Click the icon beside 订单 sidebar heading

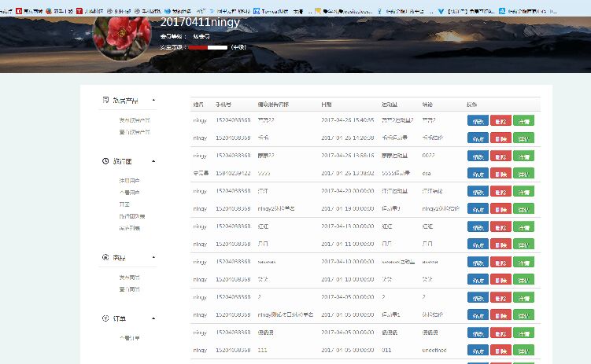(x=105, y=318)
